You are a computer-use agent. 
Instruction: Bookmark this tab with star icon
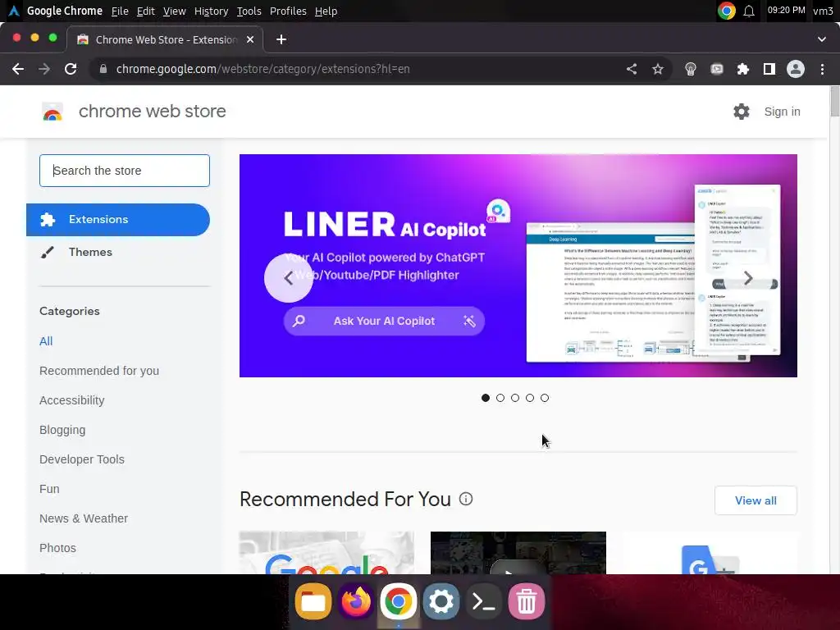pyautogui.click(x=658, y=69)
